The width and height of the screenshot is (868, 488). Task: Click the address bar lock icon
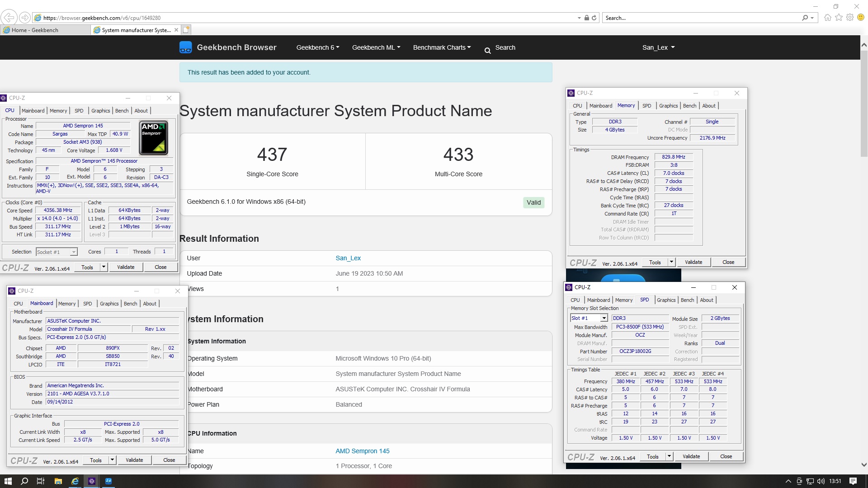coord(586,18)
